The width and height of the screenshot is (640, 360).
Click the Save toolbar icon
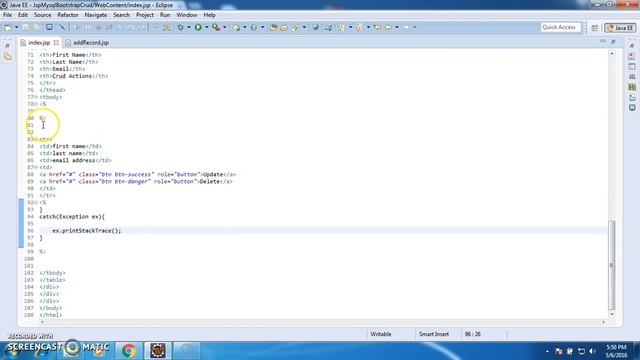click(25, 27)
